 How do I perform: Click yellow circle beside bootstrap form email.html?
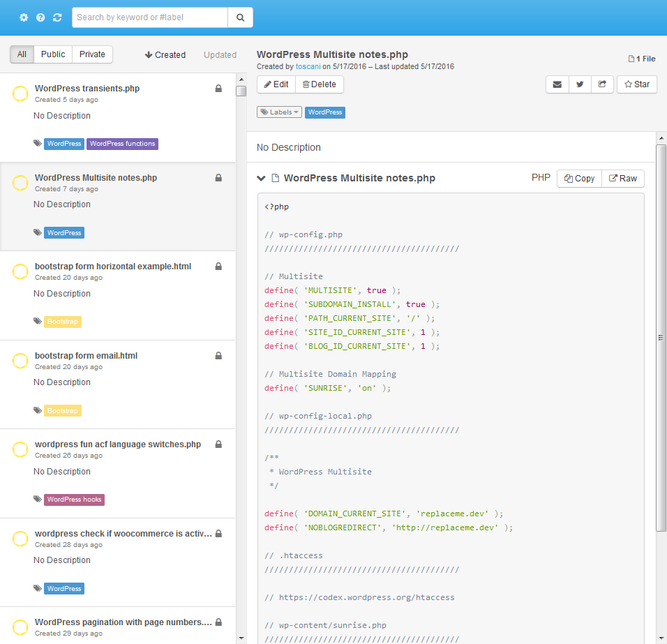tap(20, 361)
